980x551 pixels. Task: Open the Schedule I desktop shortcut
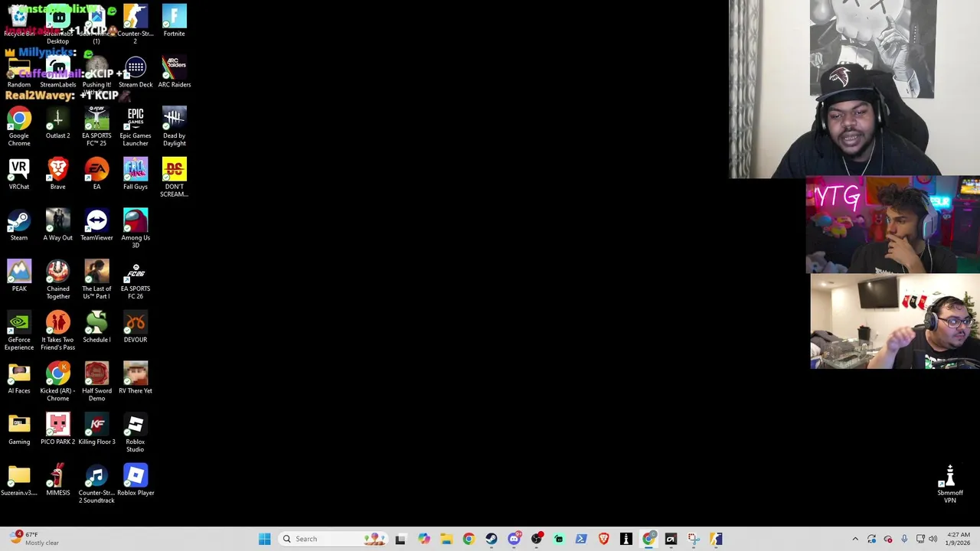click(96, 328)
